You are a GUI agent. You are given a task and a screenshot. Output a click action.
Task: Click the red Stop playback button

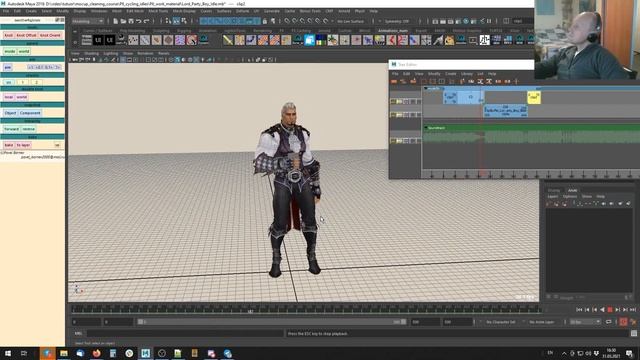[x=610, y=310]
